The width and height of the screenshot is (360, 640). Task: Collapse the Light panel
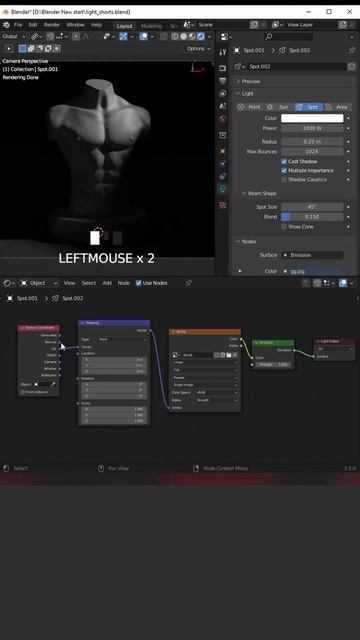coord(248,93)
